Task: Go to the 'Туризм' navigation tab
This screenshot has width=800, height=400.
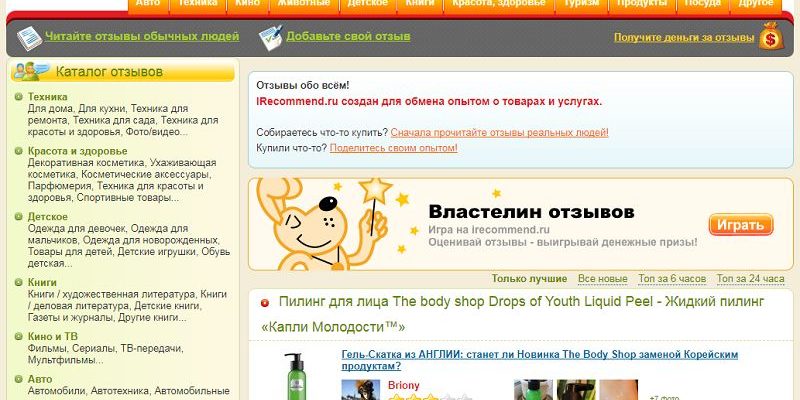Action: [x=583, y=5]
